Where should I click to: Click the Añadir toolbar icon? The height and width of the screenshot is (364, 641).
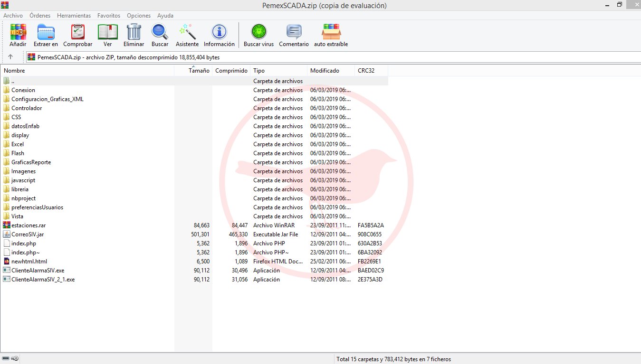click(x=18, y=32)
